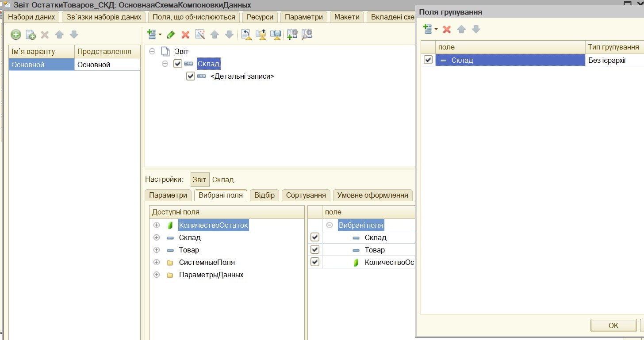
Task: Click the ПараметрыДанных folder icon
Action: pos(170,275)
